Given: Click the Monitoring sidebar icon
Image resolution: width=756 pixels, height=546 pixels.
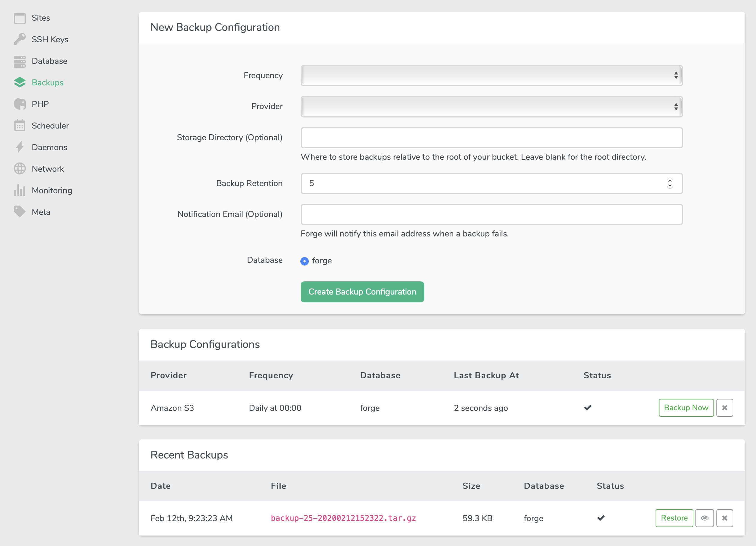Looking at the screenshot, I should [x=20, y=190].
